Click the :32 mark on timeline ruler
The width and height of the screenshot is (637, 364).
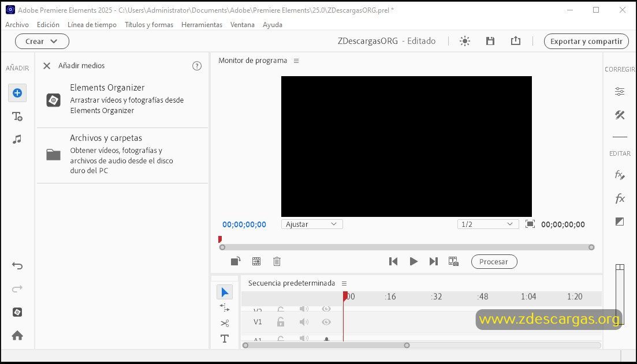436,297
